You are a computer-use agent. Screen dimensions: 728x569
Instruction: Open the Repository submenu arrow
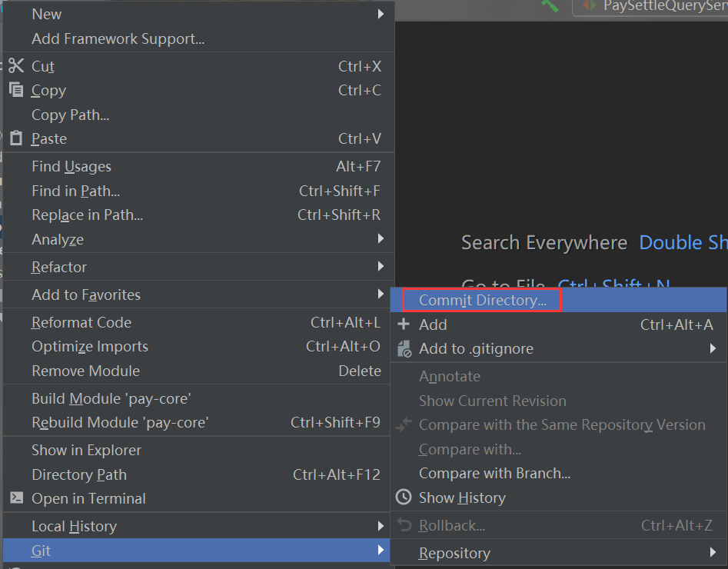pyautogui.click(x=713, y=553)
